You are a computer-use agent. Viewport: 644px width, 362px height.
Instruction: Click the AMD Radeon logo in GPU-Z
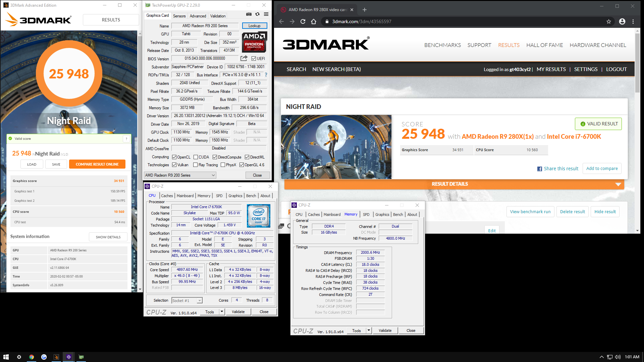[x=254, y=42]
